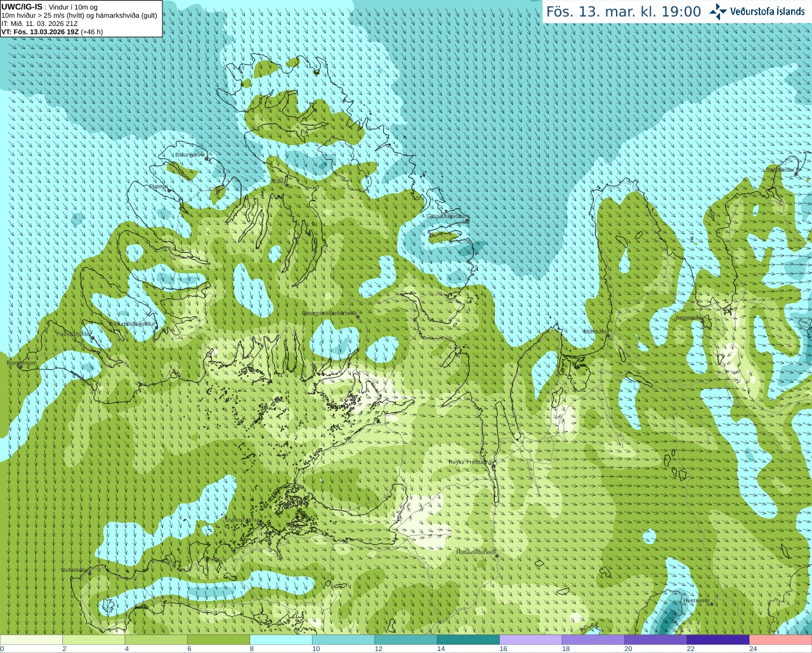Click the 'UWC/IG-IS' model title text

click(x=22, y=6)
